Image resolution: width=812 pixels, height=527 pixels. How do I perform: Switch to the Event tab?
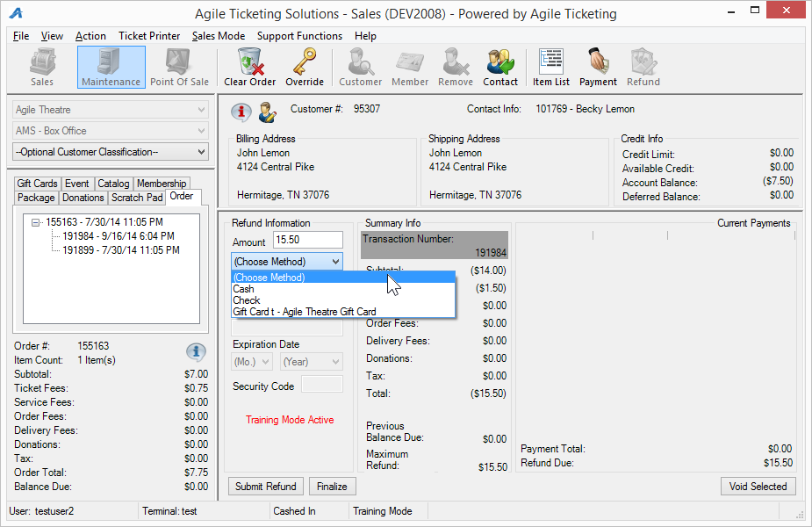[x=76, y=184]
